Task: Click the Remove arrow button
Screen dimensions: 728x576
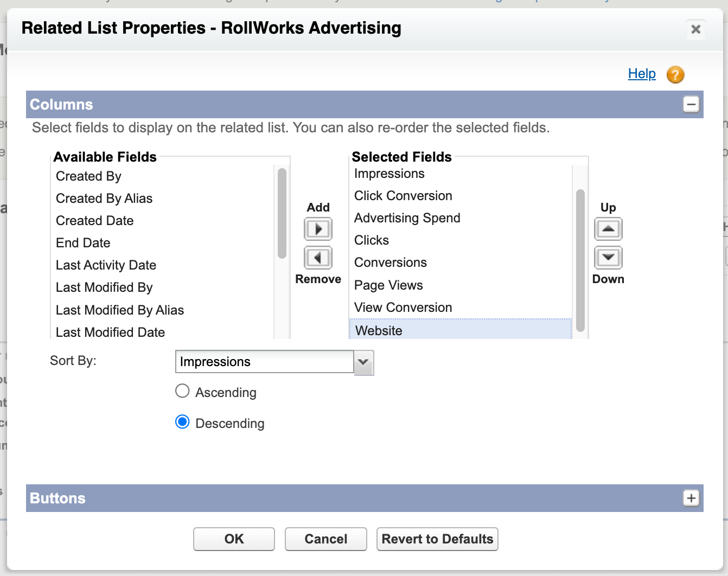Action: tap(318, 258)
